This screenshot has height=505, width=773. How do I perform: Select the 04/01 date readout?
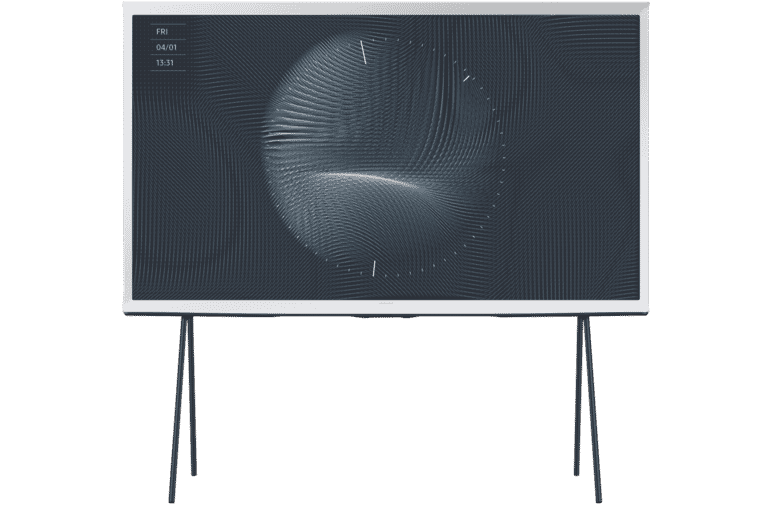[162, 45]
